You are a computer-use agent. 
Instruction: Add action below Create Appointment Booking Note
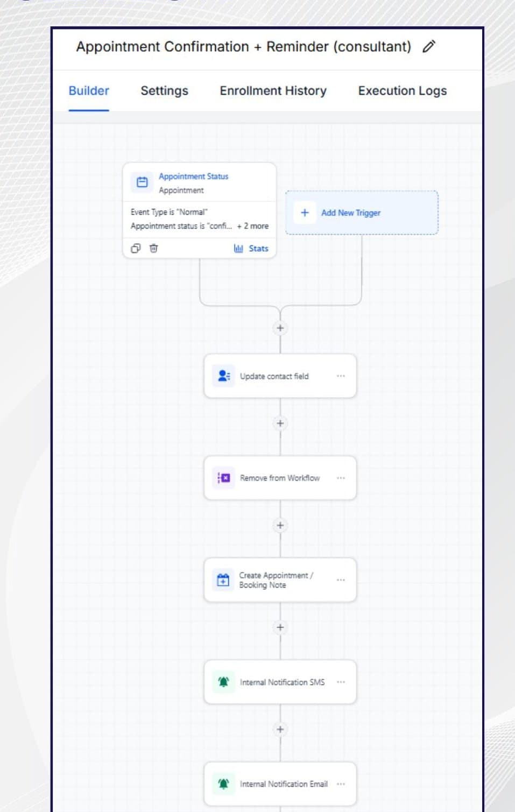(280, 627)
